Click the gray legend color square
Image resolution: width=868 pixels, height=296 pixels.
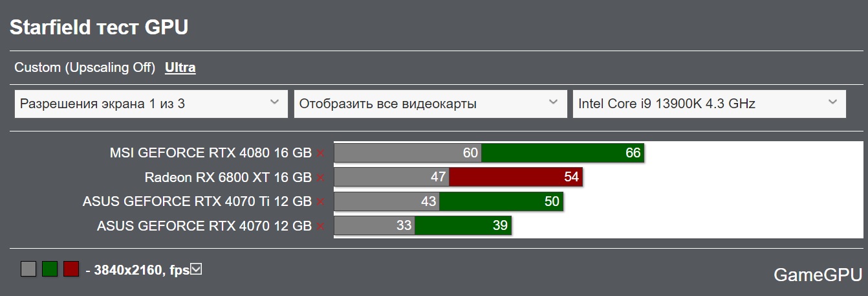28,269
